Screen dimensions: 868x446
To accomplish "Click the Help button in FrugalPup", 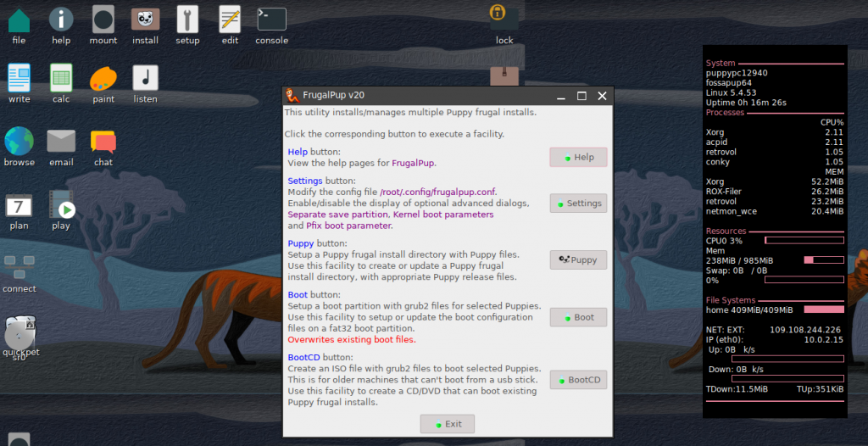I will [x=578, y=158].
